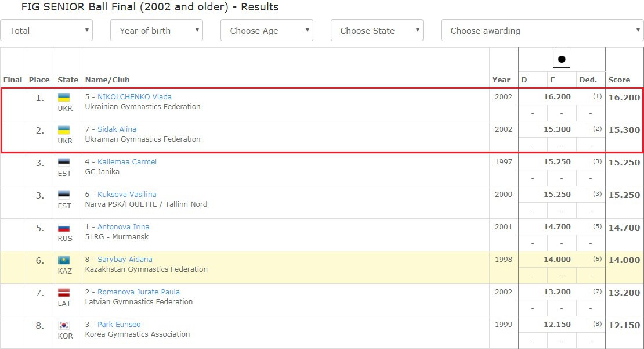The height and width of the screenshot is (349, 644).
Task: Follow the Sarybay Aidana name link
Action: click(x=124, y=260)
